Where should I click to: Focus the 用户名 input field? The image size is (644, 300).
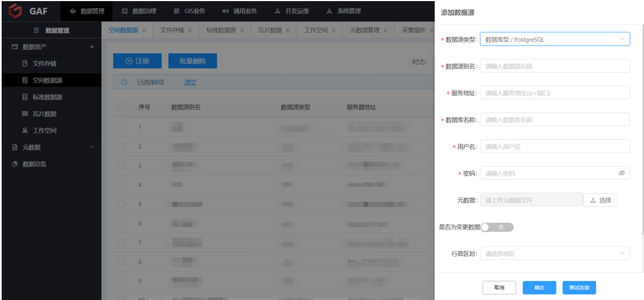pyautogui.click(x=555, y=146)
